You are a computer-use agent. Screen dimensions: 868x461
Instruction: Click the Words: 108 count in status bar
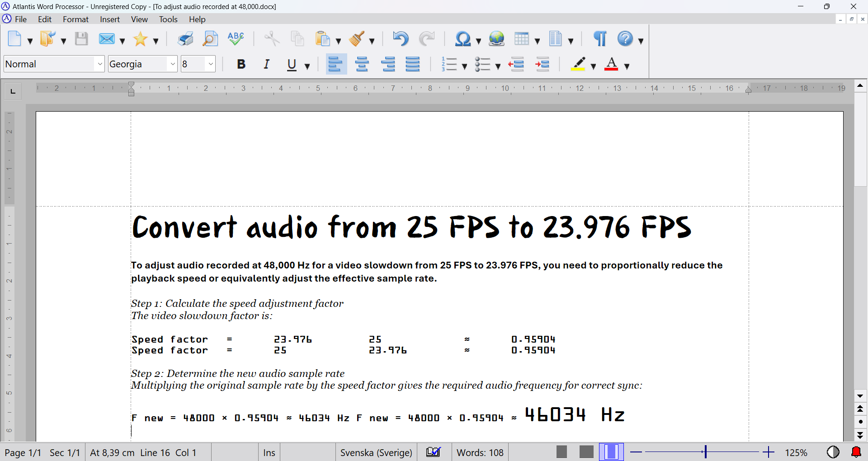(480, 452)
